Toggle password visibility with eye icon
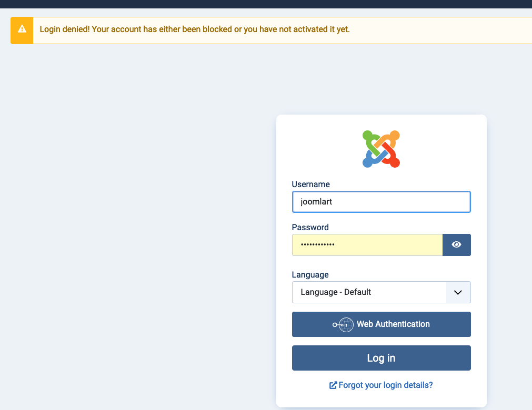Screen dimensions: 532x410 coord(456,244)
